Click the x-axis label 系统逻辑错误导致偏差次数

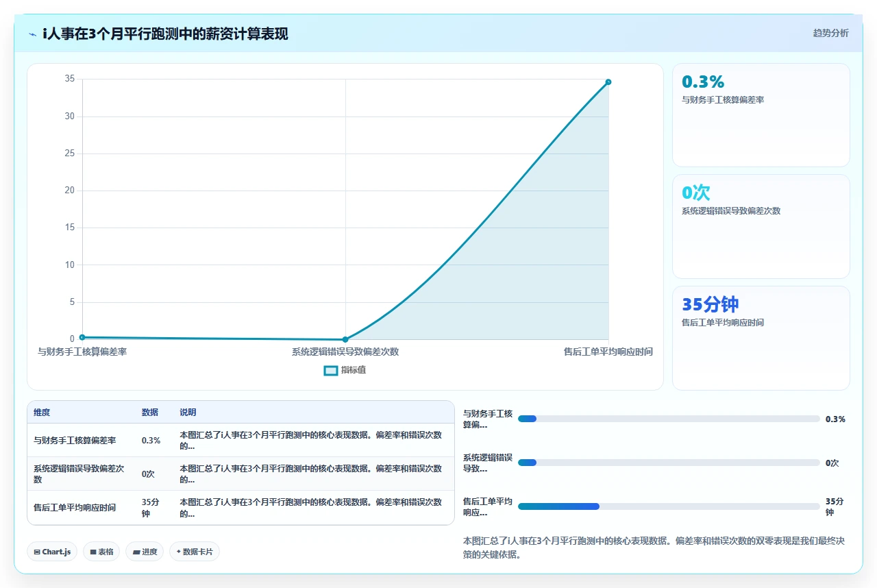point(345,352)
